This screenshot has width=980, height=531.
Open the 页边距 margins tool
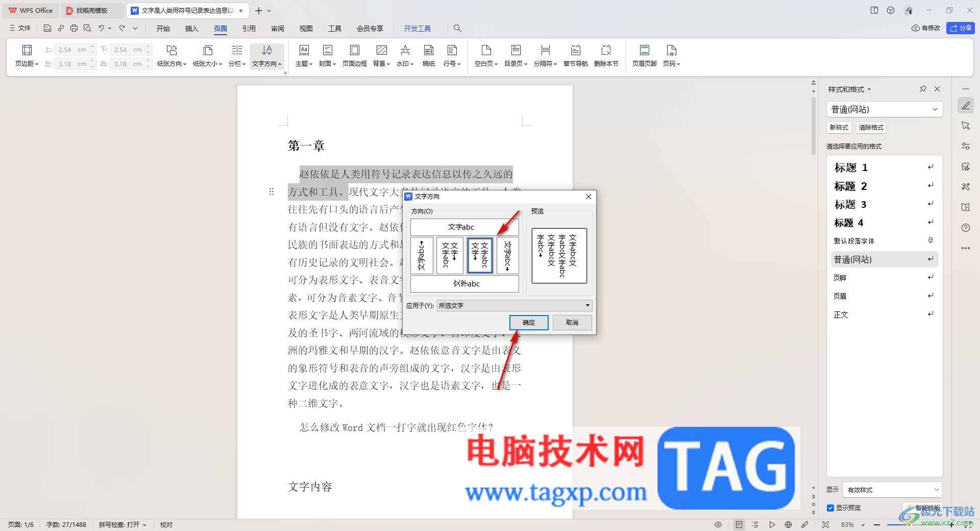tap(27, 56)
